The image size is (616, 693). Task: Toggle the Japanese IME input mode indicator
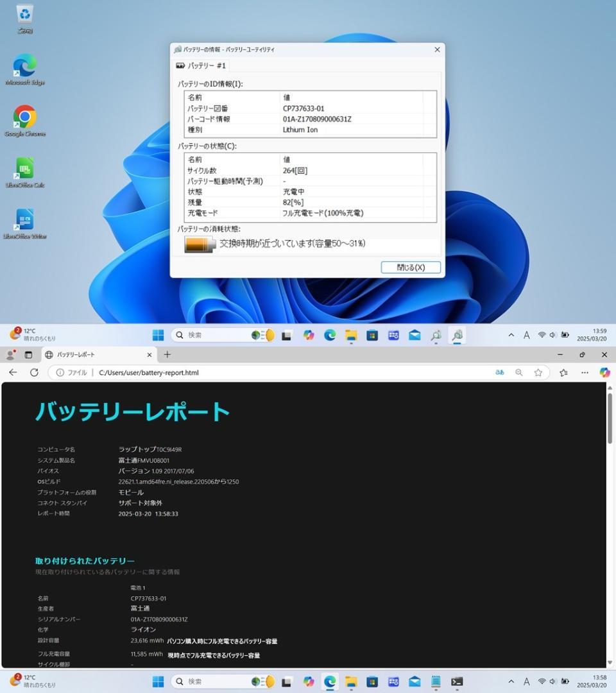(x=526, y=335)
